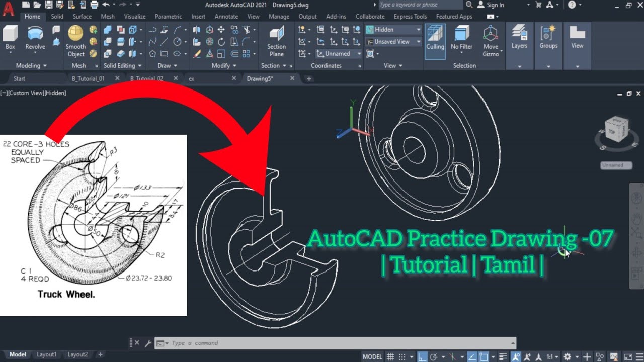This screenshot has width=644, height=362.
Task: Toggle grid display in status bar
Action: [x=390, y=356]
